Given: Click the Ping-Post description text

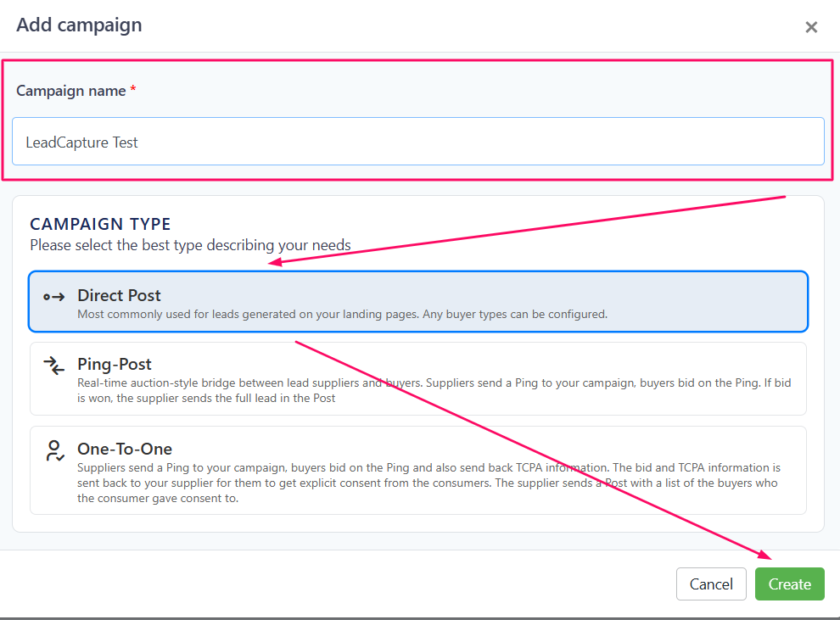Looking at the screenshot, I should pos(434,390).
